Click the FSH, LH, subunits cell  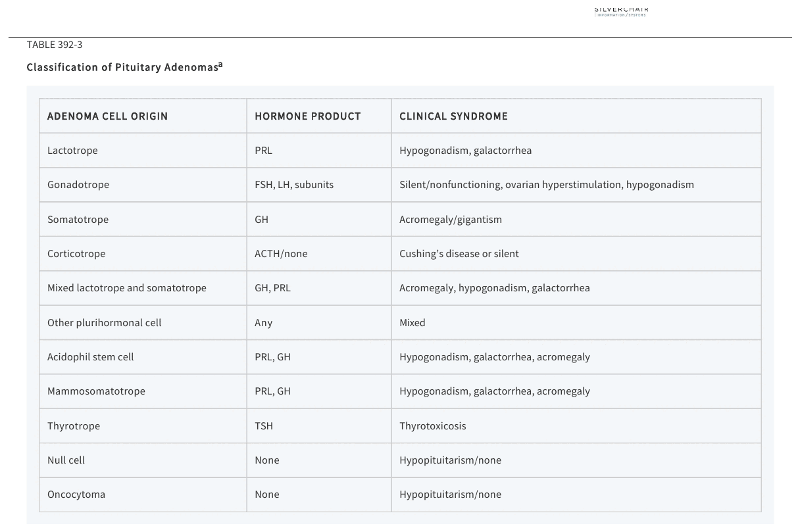click(x=319, y=185)
